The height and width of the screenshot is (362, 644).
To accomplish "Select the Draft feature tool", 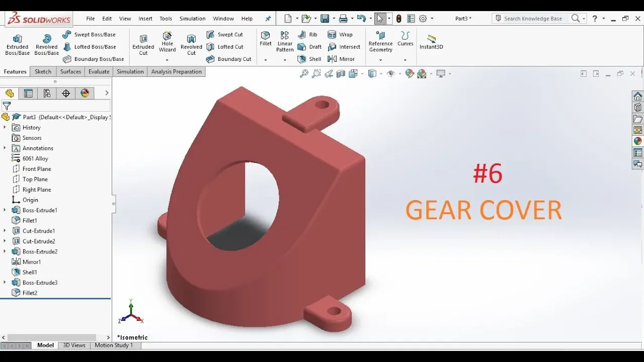I will tap(309, 47).
